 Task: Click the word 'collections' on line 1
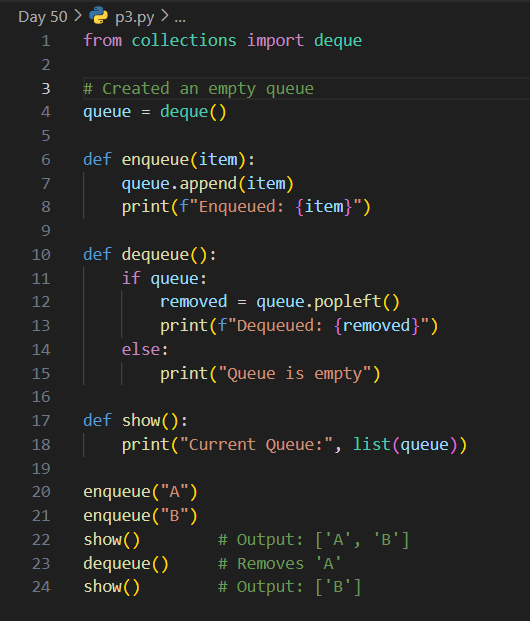click(184, 40)
